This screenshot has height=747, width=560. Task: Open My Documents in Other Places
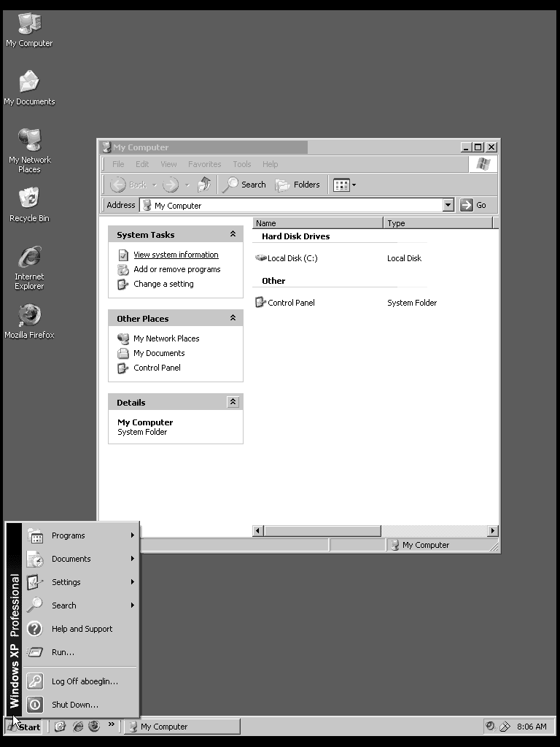click(159, 353)
